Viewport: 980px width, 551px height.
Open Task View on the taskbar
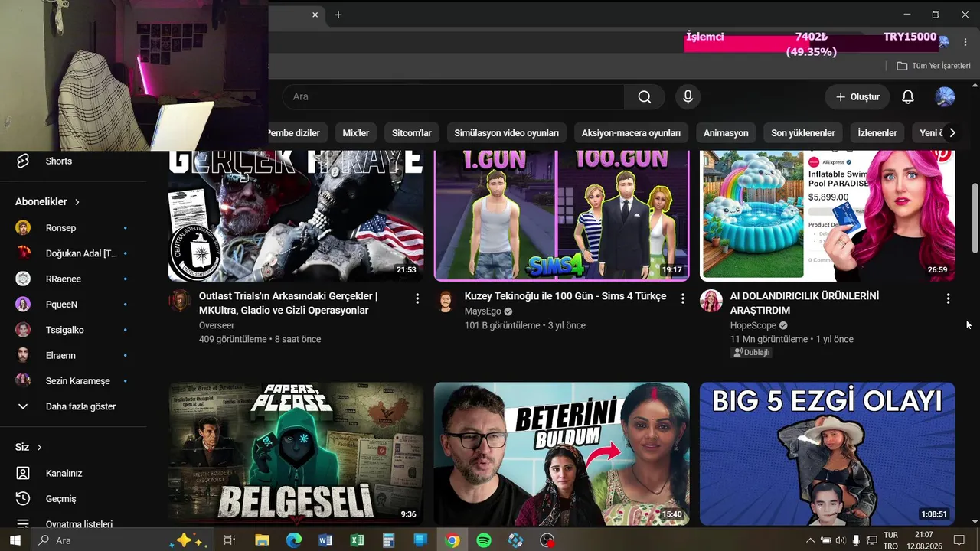click(229, 540)
